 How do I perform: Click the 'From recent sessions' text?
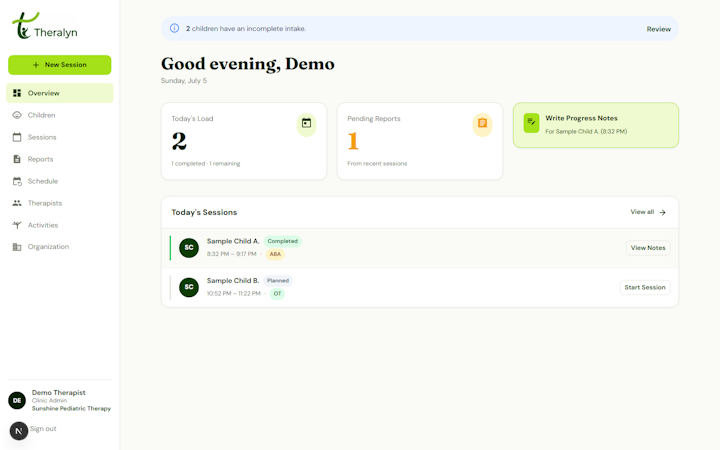tap(377, 163)
